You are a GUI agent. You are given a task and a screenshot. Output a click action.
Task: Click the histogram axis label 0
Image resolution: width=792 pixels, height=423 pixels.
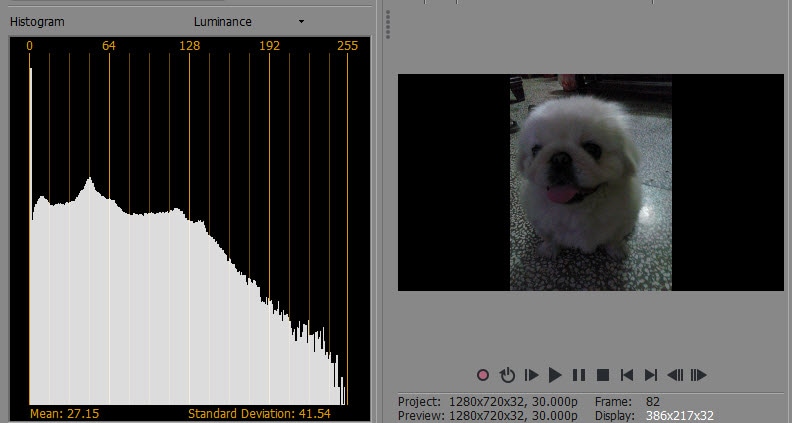tap(29, 46)
